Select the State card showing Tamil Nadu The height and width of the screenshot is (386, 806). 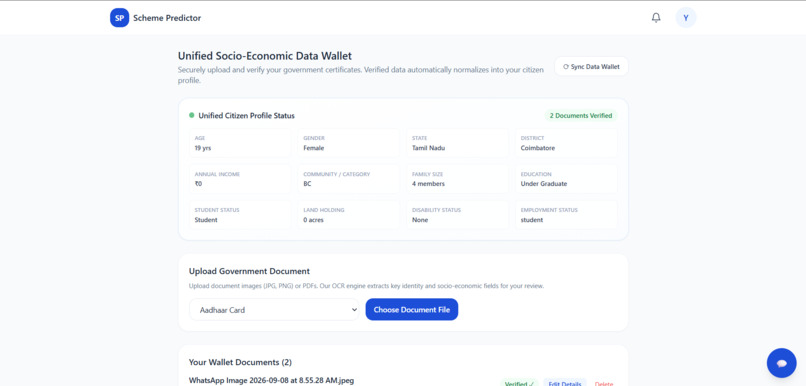(x=457, y=143)
